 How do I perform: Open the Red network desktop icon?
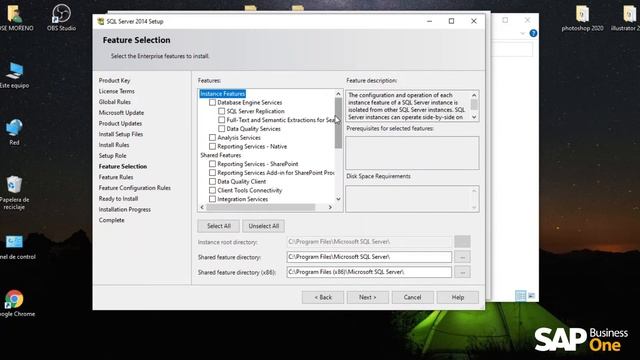(14, 131)
